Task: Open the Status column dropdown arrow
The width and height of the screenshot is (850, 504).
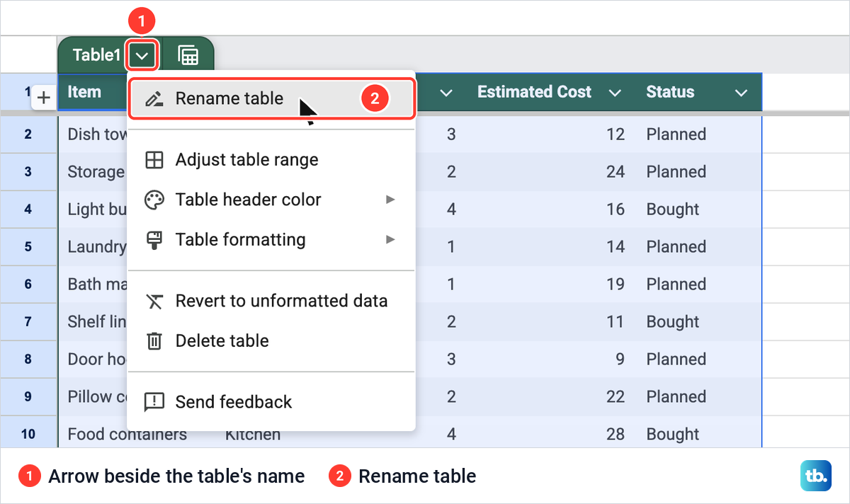Action: 741,93
